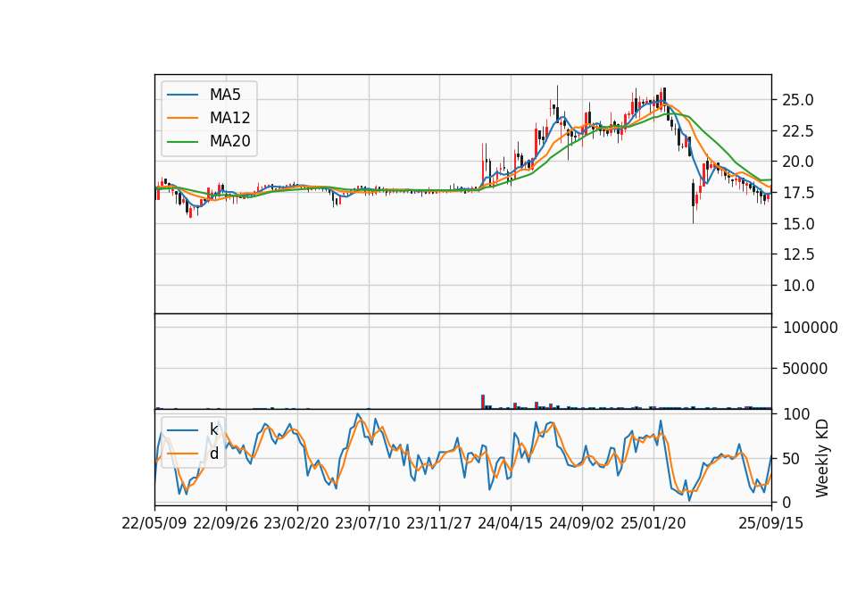Click the 25/09/15 date tick label

(x=771, y=523)
